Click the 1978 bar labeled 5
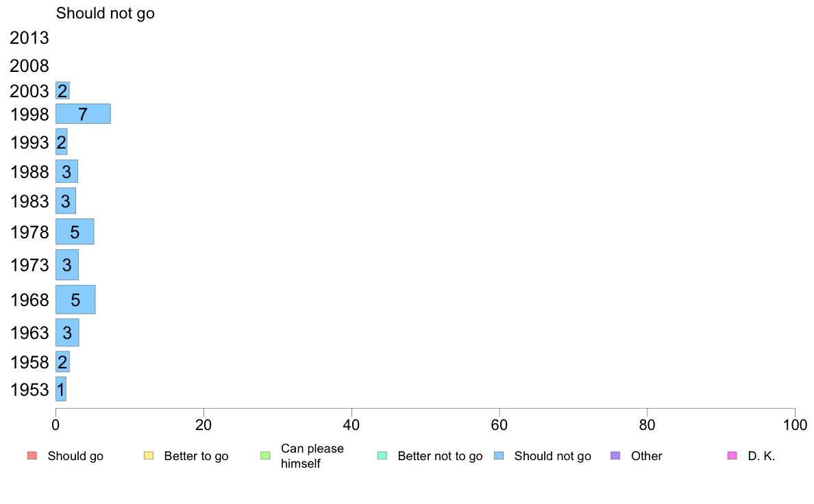Image resolution: width=814 pixels, height=504 pixels. tap(75, 231)
